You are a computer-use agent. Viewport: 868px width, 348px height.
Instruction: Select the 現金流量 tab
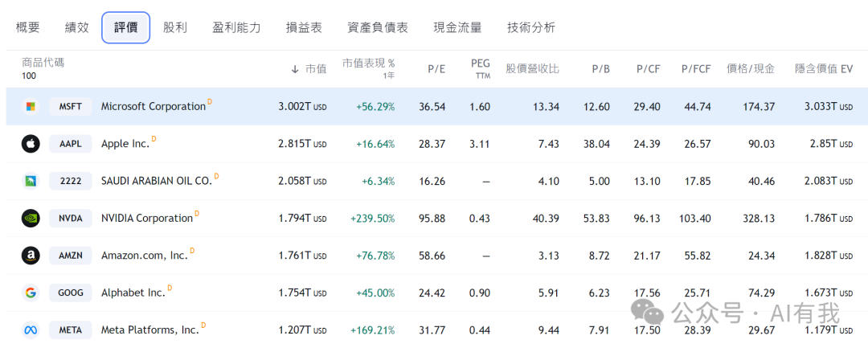457,27
